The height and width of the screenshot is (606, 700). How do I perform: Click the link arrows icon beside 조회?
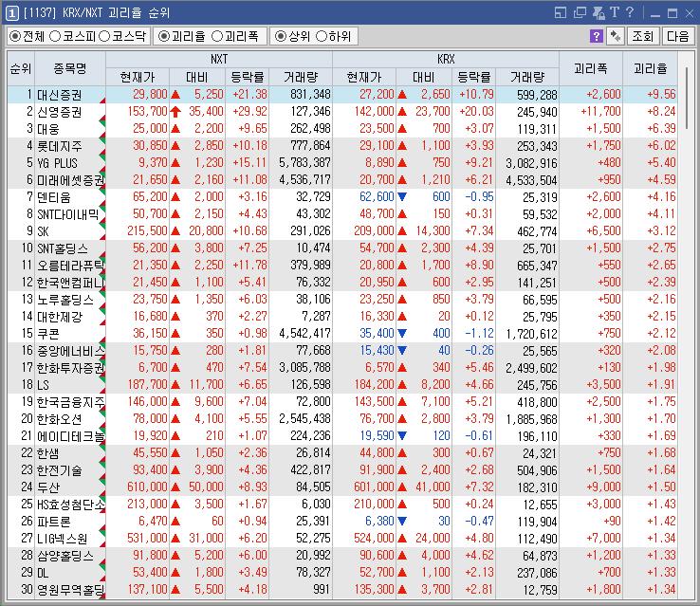(616, 36)
